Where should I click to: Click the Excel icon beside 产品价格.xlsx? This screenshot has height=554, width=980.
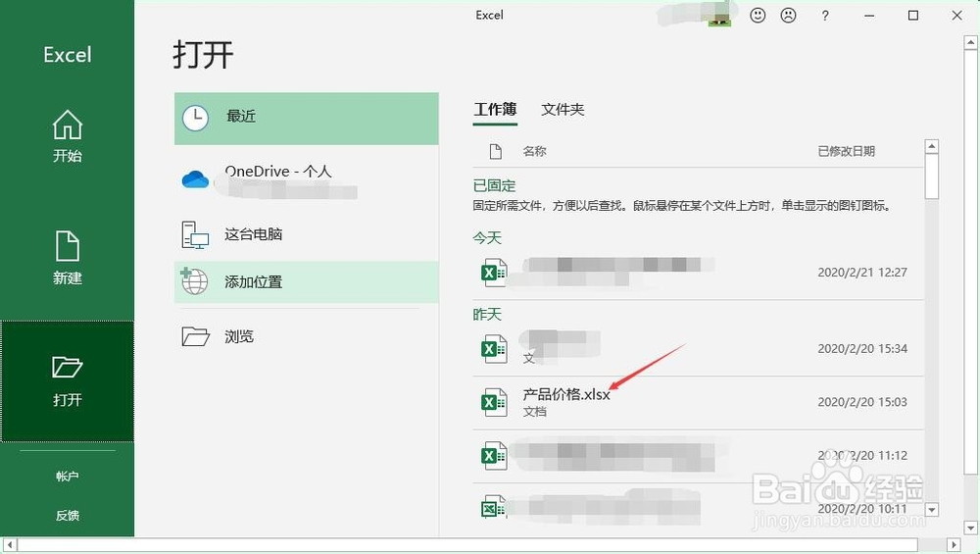pos(494,402)
